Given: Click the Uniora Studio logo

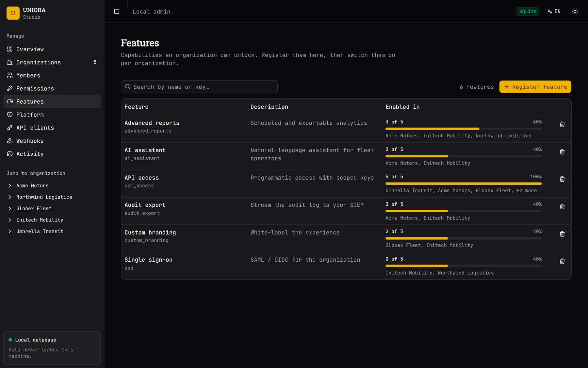Looking at the screenshot, I should (13, 13).
